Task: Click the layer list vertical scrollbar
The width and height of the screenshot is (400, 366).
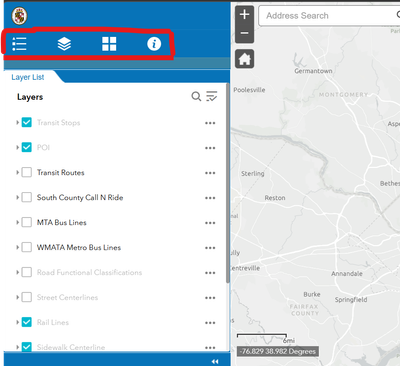Action: tap(228, 183)
